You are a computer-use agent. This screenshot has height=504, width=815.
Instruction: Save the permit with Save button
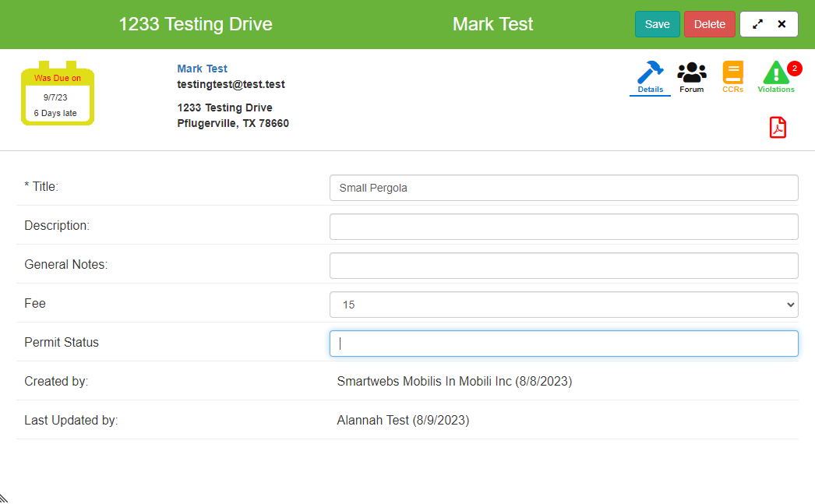click(x=657, y=24)
